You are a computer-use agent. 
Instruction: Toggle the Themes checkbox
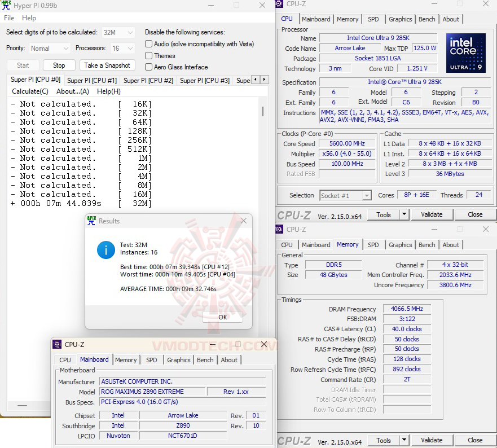coord(149,55)
